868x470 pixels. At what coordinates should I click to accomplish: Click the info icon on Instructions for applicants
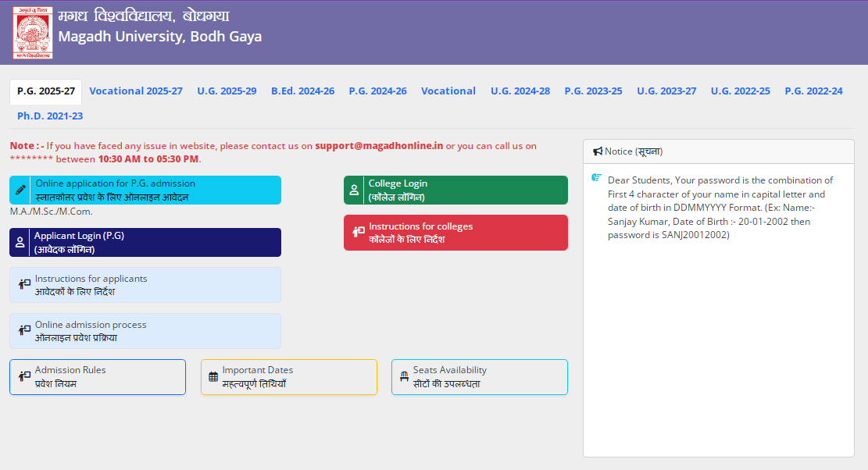click(22, 284)
